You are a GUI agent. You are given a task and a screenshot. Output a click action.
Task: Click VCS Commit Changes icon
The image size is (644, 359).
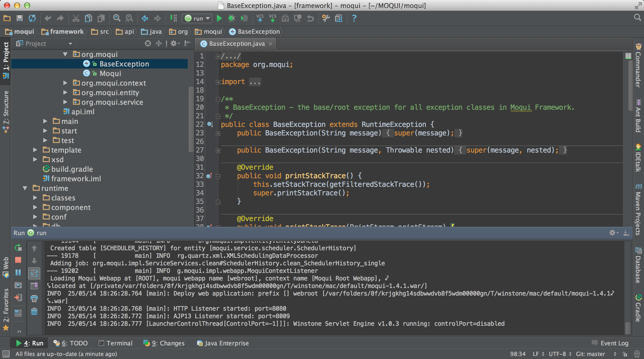pos(272,18)
